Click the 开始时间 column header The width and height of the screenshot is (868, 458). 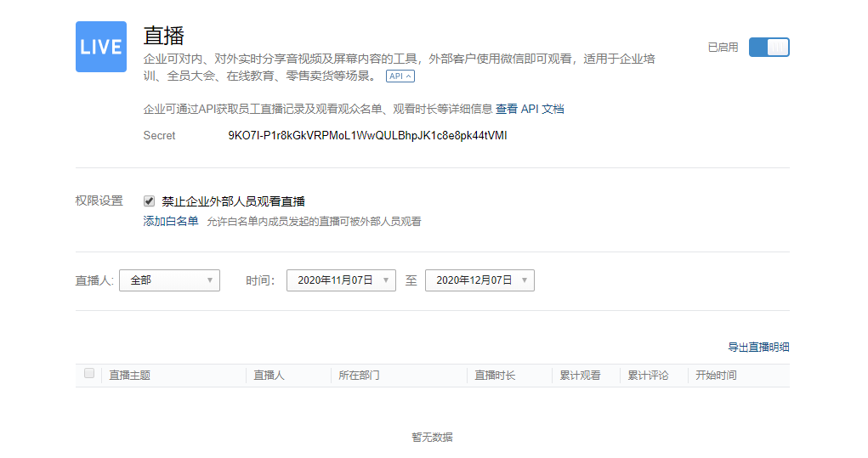[x=717, y=376]
